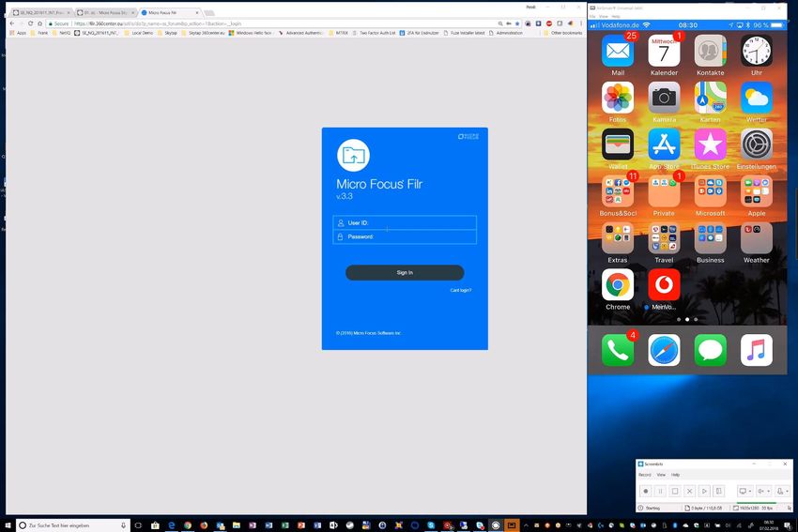This screenshot has height=532, width=798.
Task: Discard the recording with the X button
Action: click(x=690, y=491)
